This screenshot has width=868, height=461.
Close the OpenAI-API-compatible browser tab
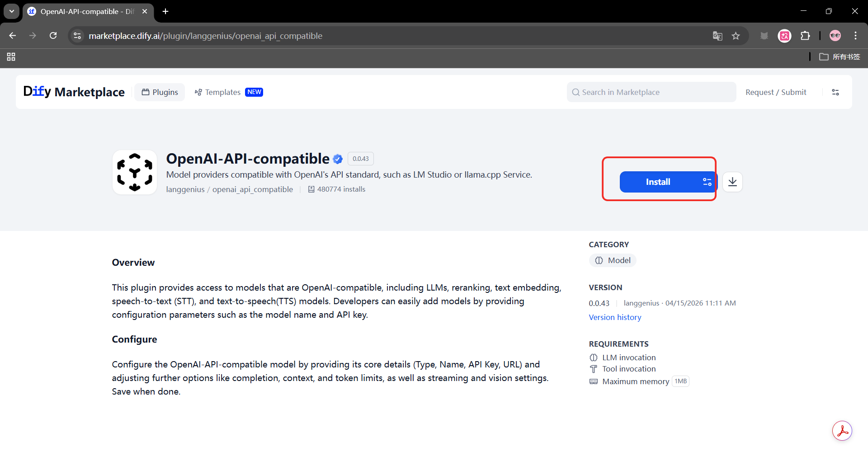[145, 11]
